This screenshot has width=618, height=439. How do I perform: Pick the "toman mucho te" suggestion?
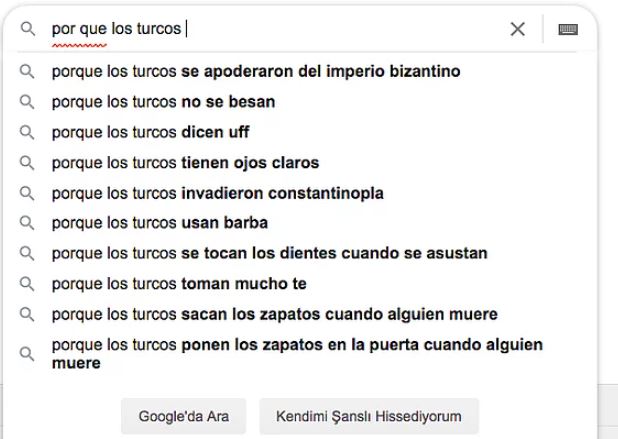[178, 284]
